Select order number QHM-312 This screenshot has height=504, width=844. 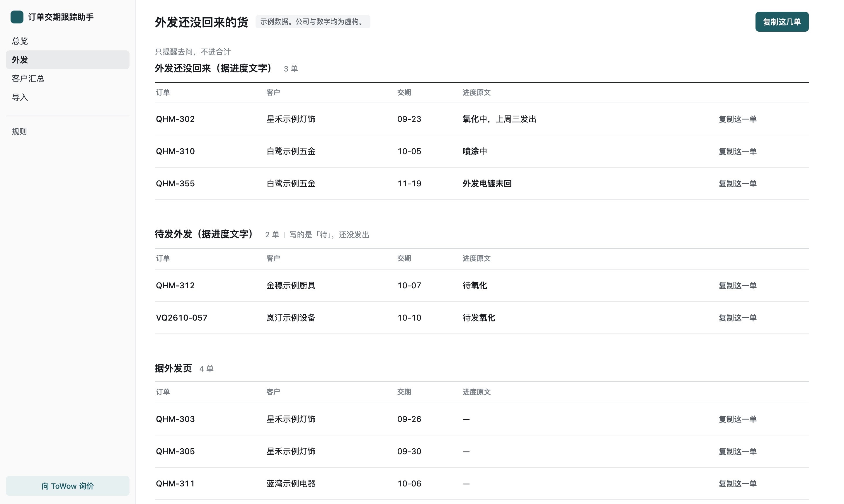click(x=175, y=286)
